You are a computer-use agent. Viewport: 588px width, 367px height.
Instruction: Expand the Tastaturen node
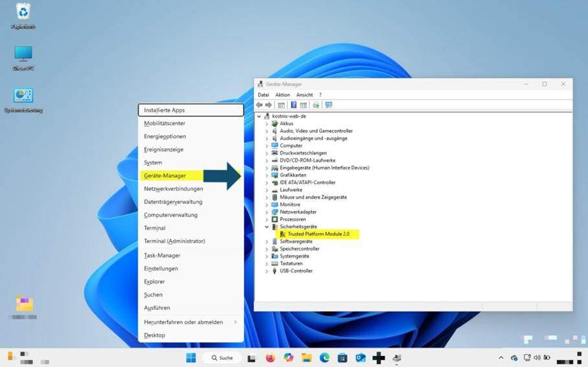[x=267, y=263]
